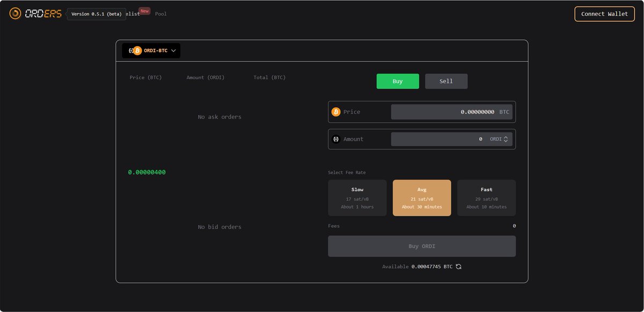Open the ORDI-BTC pair dropdown
Screen dimensions: 644x312
click(x=173, y=50)
